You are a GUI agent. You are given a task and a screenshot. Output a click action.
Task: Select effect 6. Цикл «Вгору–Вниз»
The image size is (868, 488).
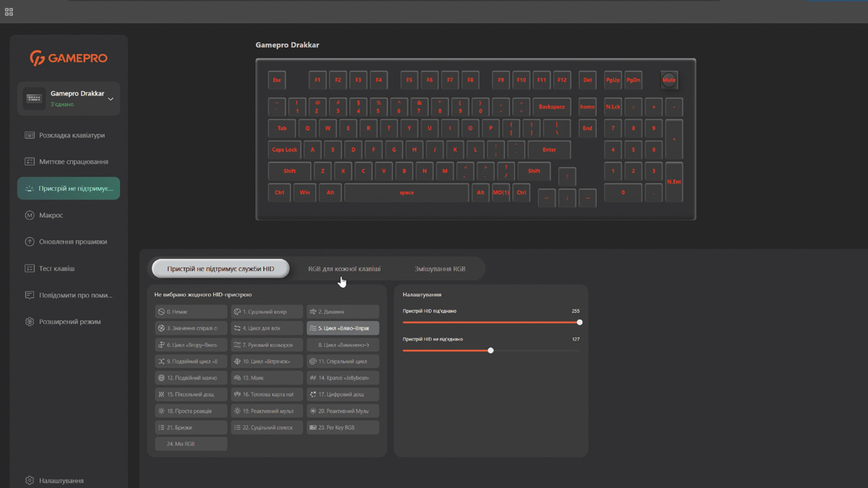click(191, 345)
